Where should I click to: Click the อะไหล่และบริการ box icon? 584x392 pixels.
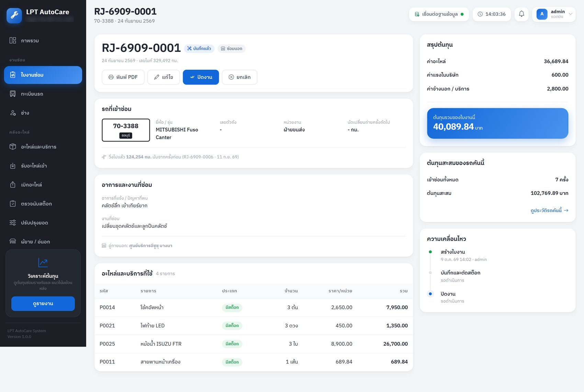pos(13,147)
